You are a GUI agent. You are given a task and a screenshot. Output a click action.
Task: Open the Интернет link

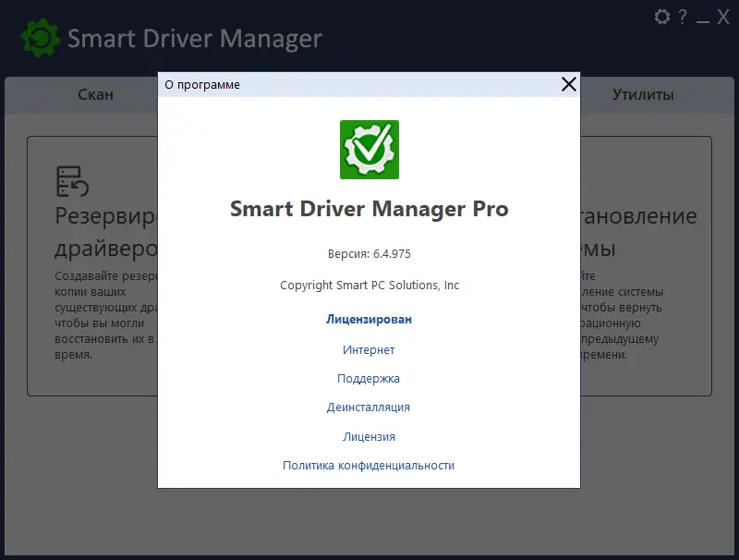(x=369, y=349)
